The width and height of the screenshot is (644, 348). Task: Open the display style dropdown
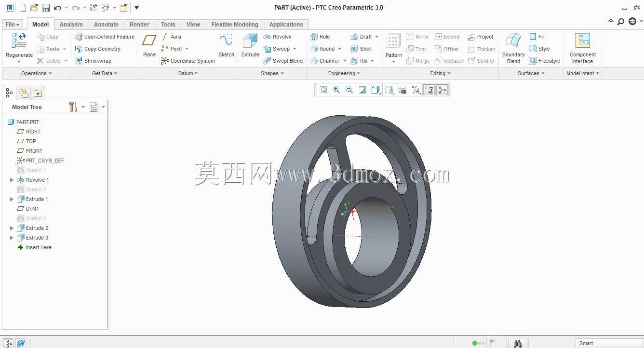pyautogui.click(x=376, y=90)
